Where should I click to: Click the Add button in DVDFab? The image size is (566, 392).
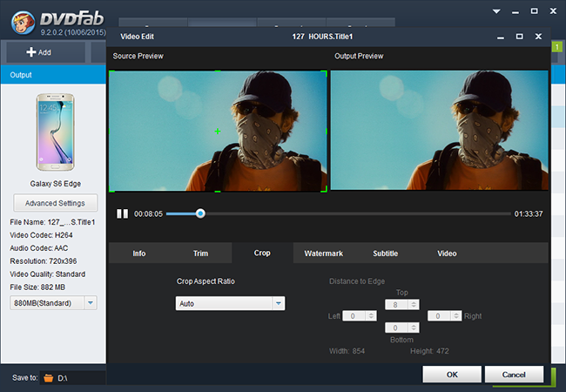click(46, 52)
